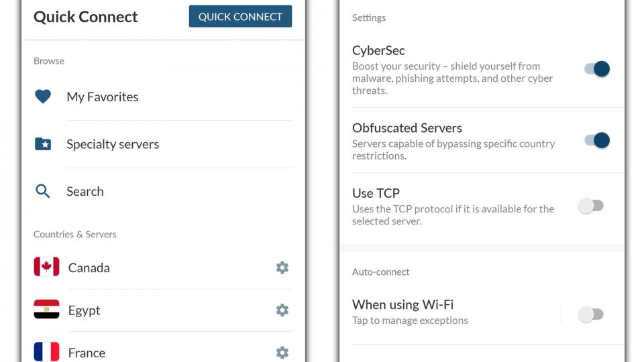Click the QUICK CONNECT button
The height and width of the screenshot is (362, 644).
(240, 16)
